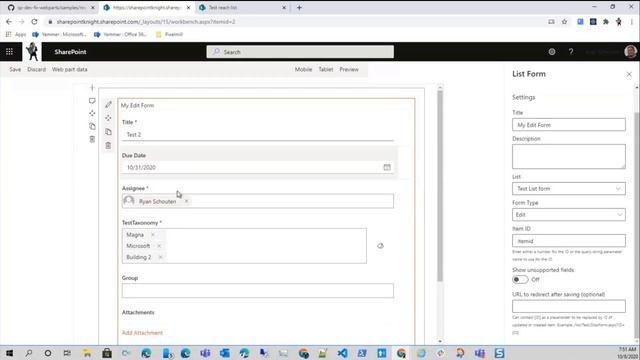The image size is (640, 360).
Task: Click the Add Attachment link
Action: tap(142, 333)
